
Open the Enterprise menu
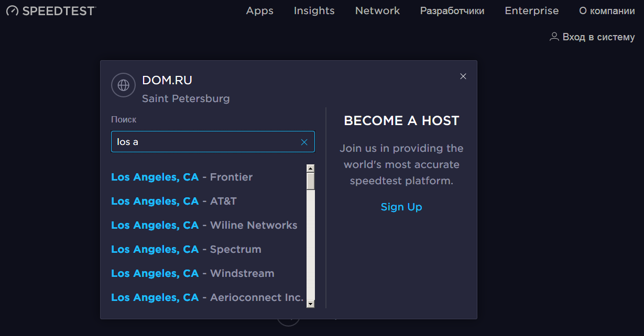point(532,10)
